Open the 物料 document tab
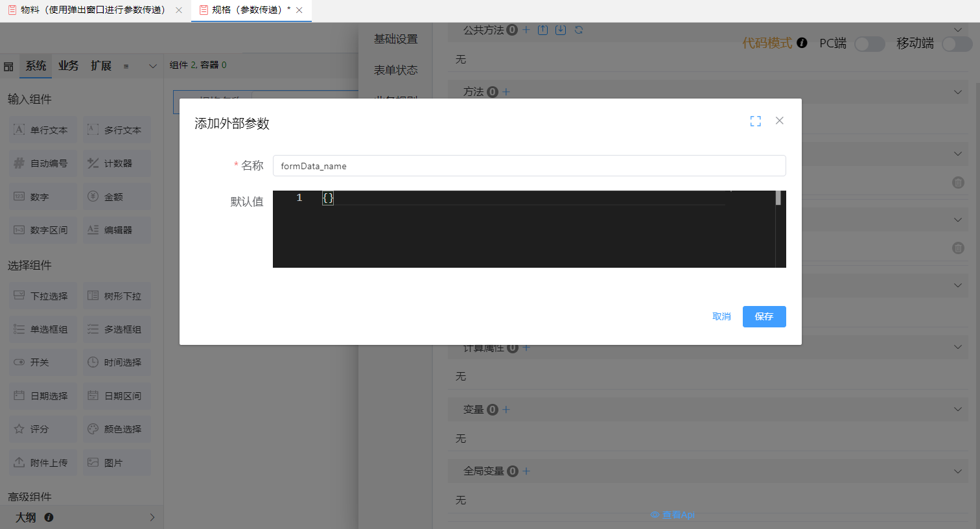This screenshot has width=980, height=529. 91,10
